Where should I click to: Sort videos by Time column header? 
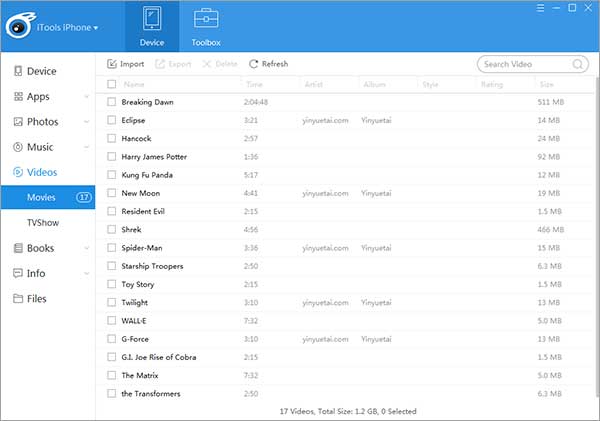pyautogui.click(x=254, y=84)
